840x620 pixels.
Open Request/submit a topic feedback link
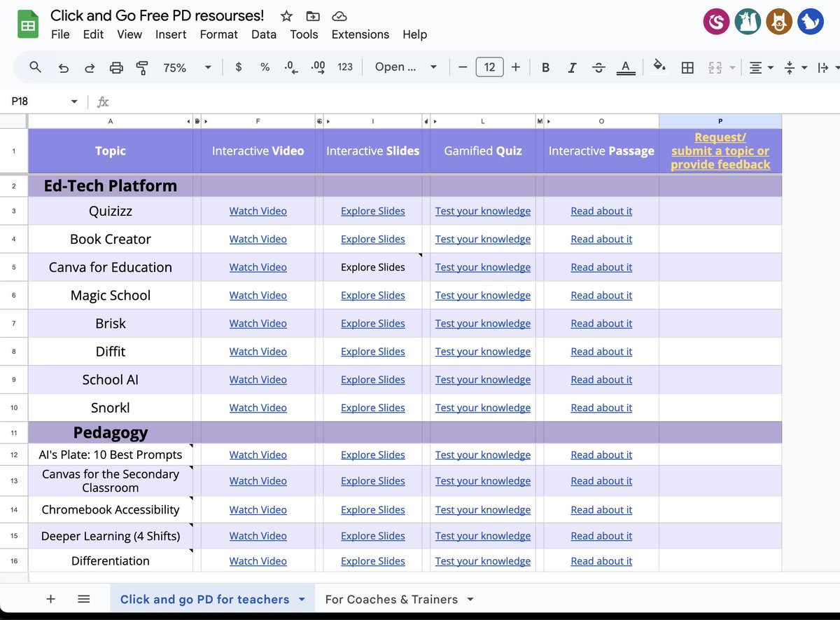[x=720, y=151]
